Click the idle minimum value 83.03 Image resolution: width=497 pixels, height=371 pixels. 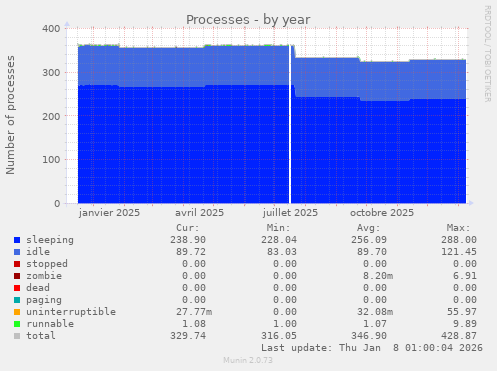tap(282, 252)
